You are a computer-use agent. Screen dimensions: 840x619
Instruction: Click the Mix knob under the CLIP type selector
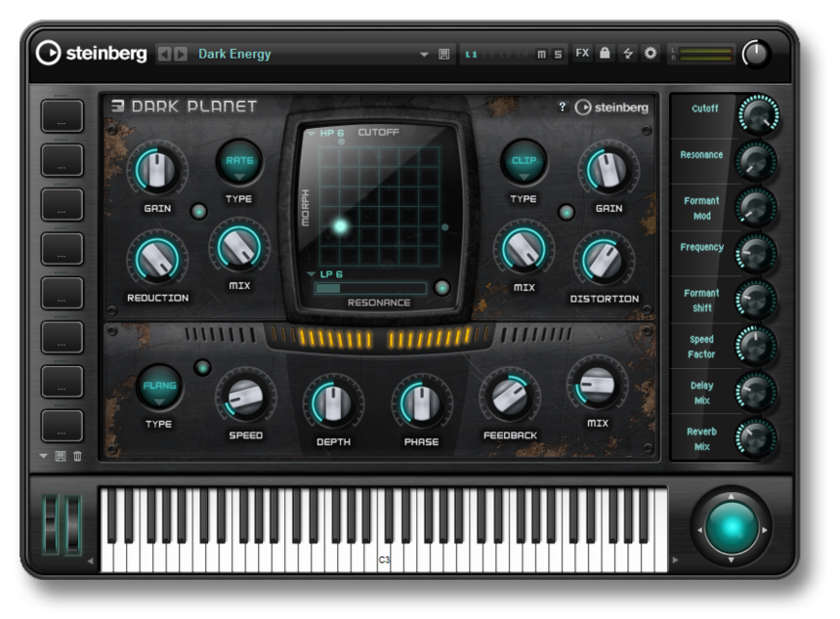(x=524, y=249)
